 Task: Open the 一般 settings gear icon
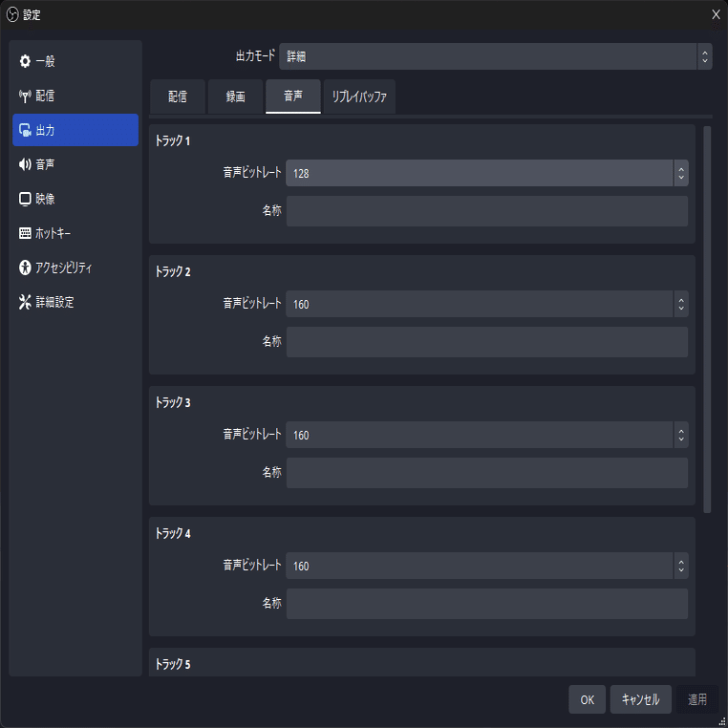(x=25, y=61)
